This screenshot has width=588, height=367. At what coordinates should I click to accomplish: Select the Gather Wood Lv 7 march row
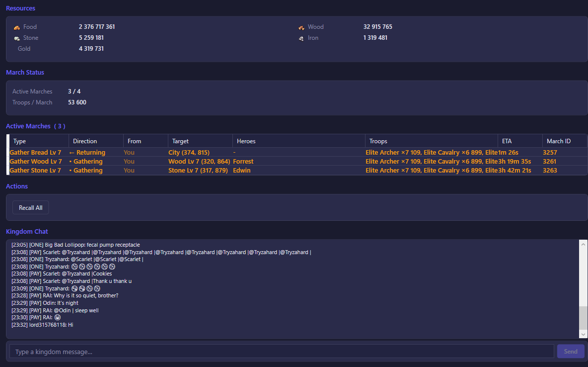[x=298, y=162]
